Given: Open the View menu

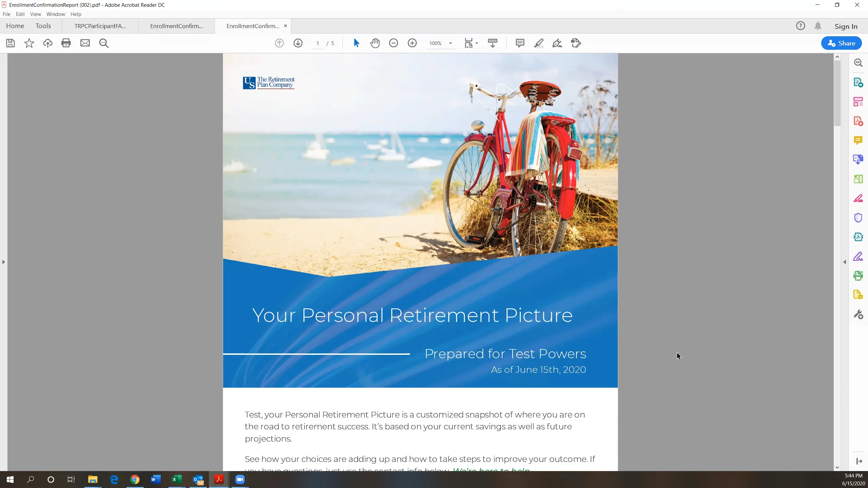Looking at the screenshot, I should click(x=35, y=14).
